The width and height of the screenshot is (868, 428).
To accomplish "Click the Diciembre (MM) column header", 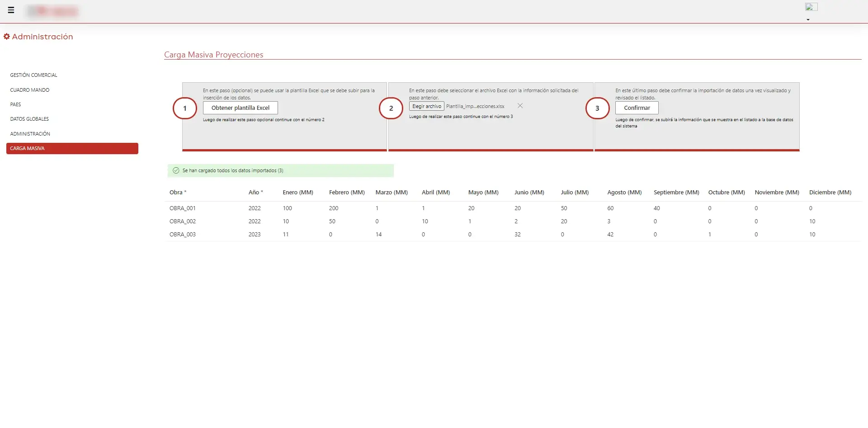I will point(830,192).
